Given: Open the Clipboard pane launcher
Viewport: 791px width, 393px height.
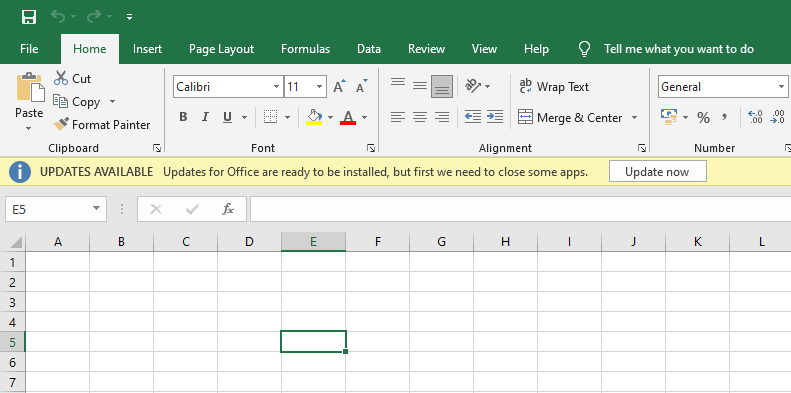Looking at the screenshot, I should 157,148.
